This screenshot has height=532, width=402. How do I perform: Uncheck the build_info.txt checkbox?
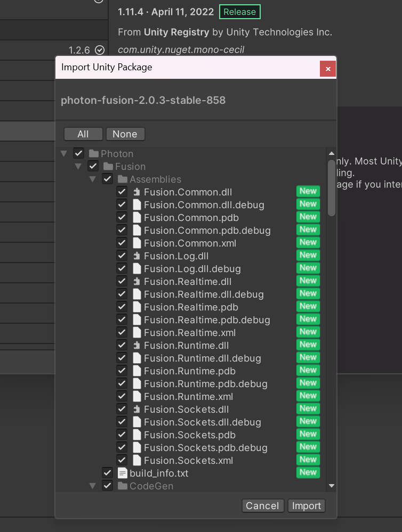107,473
